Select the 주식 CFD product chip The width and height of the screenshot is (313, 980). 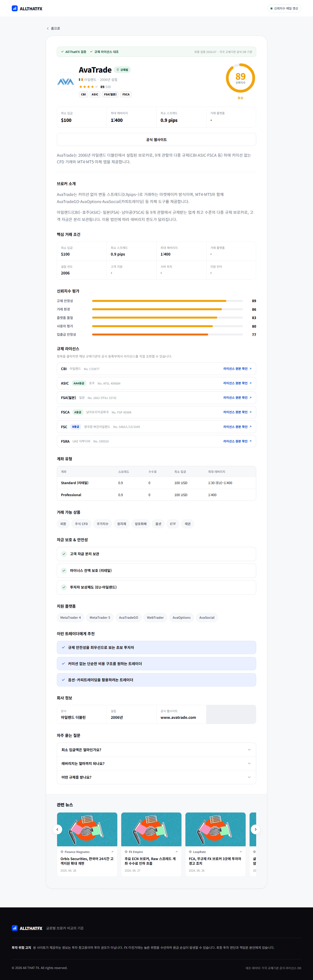(x=81, y=524)
